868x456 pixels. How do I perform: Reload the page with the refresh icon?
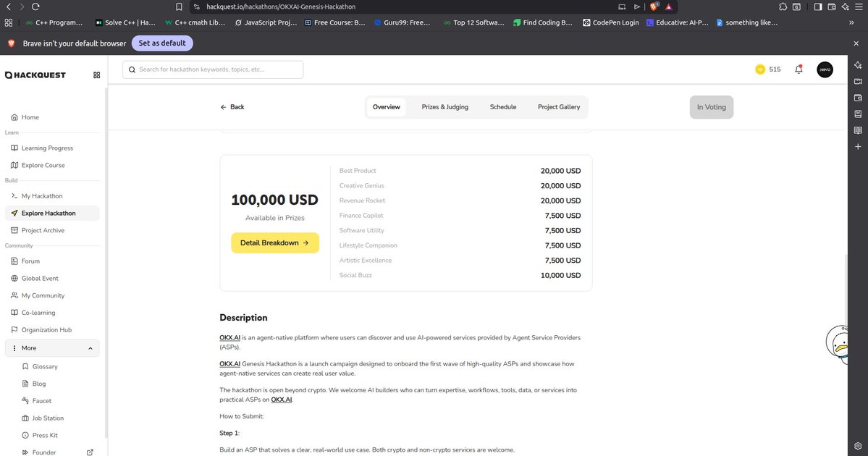35,7
